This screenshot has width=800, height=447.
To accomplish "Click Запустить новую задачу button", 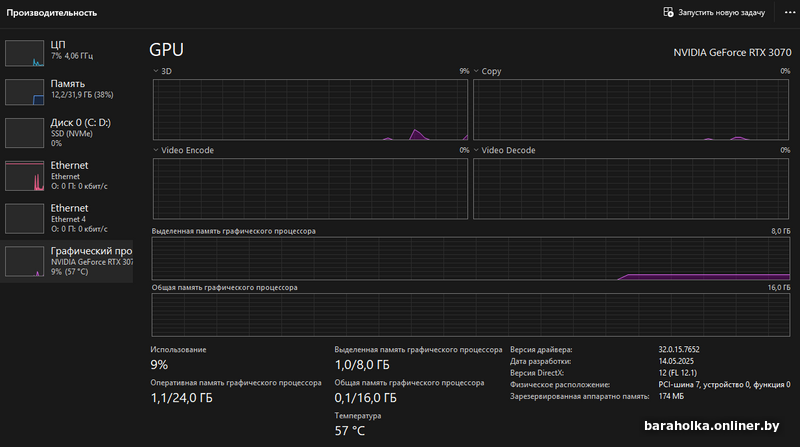I will tap(714, 12).
